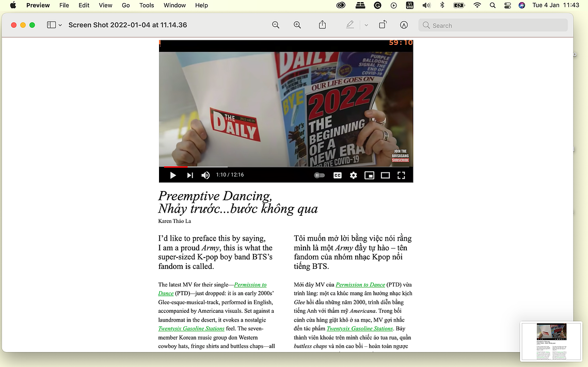The image size is (588, 367).
Task: Launch Siri from the menu bar
Action: click(x=521, y=5)
